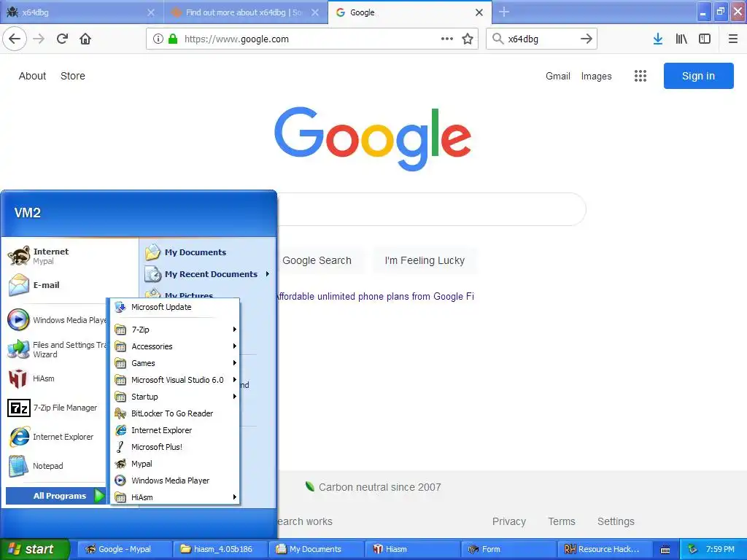Click Google Search button
The width and height of the screenshot is (747, 560).
(317, 260)
